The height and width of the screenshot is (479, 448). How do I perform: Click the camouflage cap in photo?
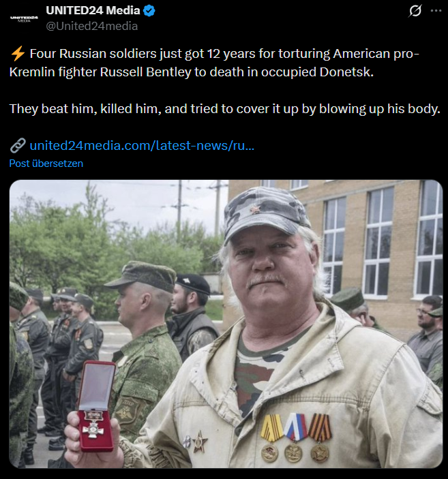pos(265,213)
